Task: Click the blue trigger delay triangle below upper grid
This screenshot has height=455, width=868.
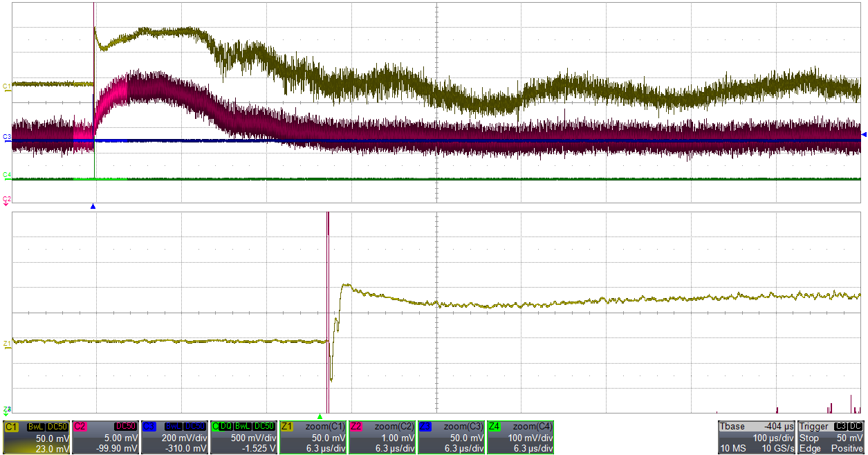Action: (93, 206)
